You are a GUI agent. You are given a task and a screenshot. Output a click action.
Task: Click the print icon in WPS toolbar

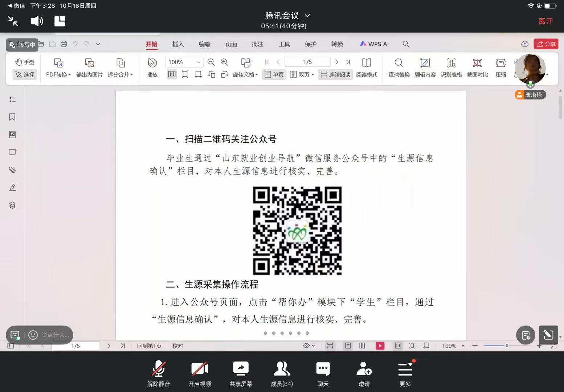tap(64, 44)
